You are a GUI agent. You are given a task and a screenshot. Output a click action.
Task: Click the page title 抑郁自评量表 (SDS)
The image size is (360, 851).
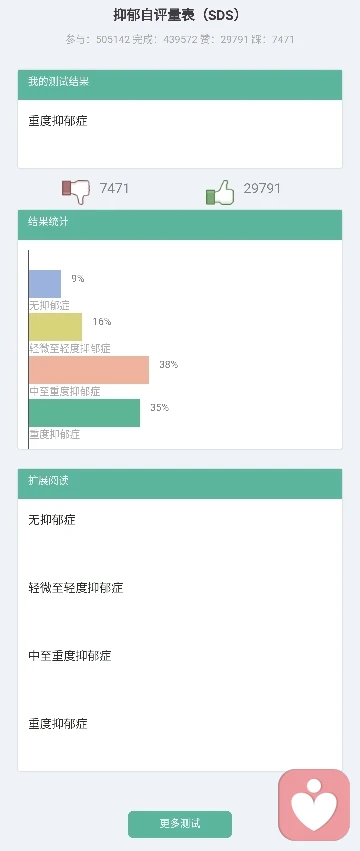click(176, 15)
